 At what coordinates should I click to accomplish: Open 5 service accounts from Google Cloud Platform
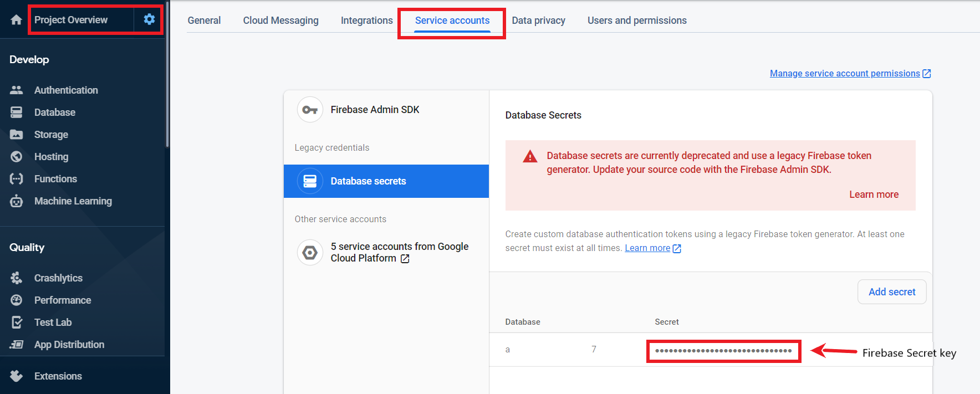point(386,252)
